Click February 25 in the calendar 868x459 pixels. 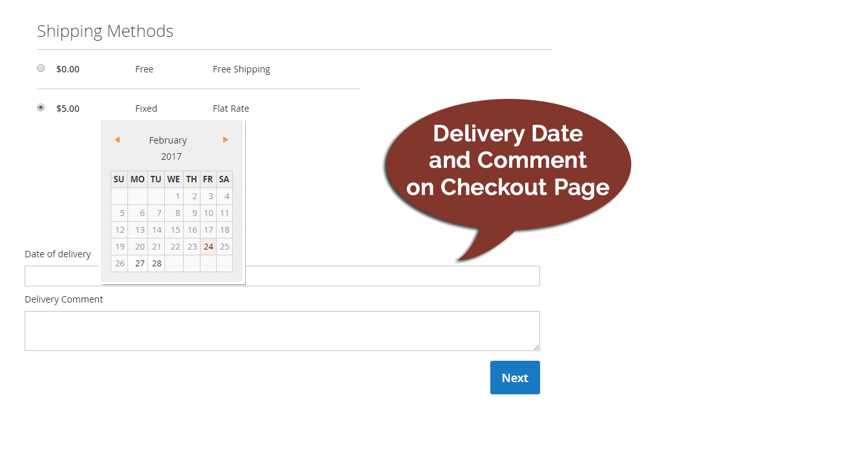pos(224,246)
